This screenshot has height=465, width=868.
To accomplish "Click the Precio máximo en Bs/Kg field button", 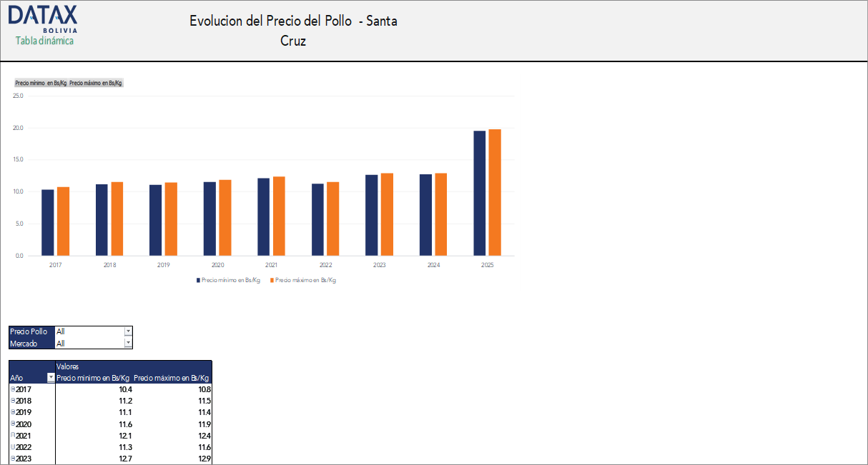I will click(x=94, y=83).
